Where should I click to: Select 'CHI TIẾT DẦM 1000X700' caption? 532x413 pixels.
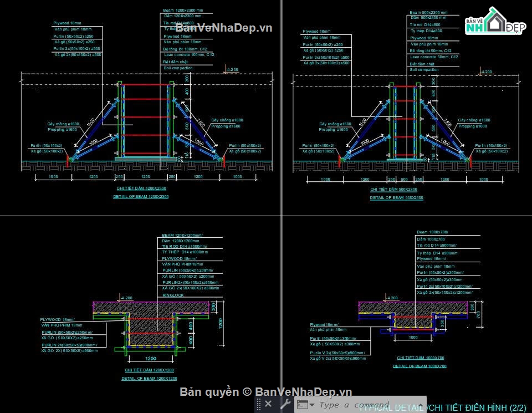click(421, 358)
